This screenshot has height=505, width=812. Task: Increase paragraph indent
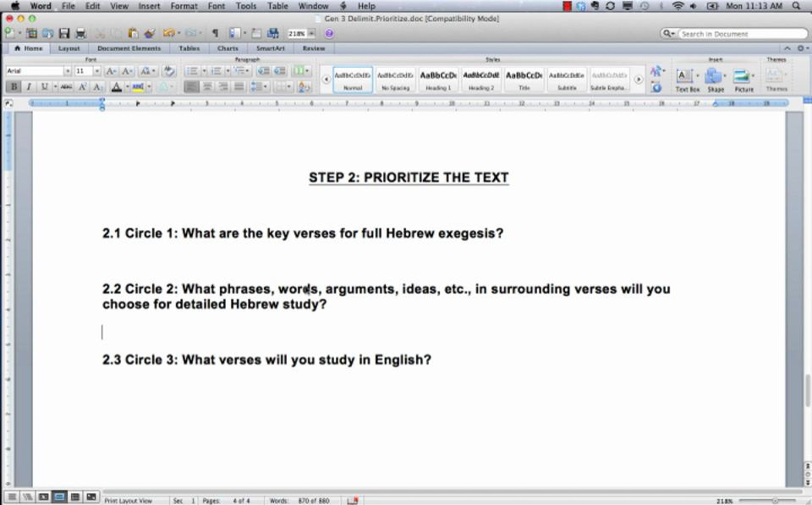[x=279, y=71]
